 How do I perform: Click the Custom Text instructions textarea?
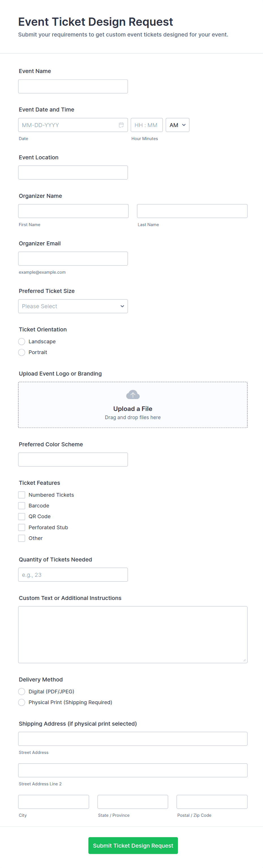[x=133, y=635]
